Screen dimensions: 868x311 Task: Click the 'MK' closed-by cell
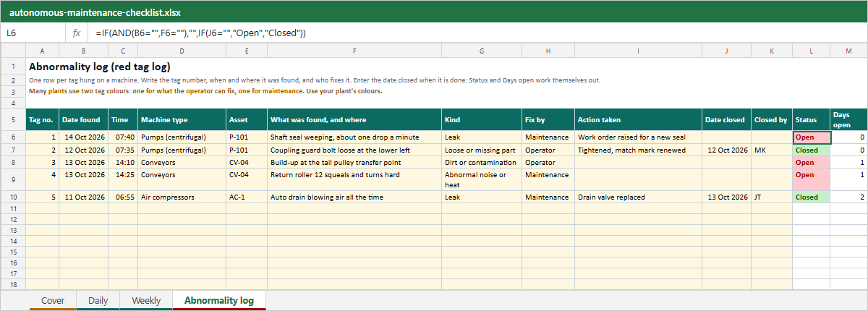point(772,150)
